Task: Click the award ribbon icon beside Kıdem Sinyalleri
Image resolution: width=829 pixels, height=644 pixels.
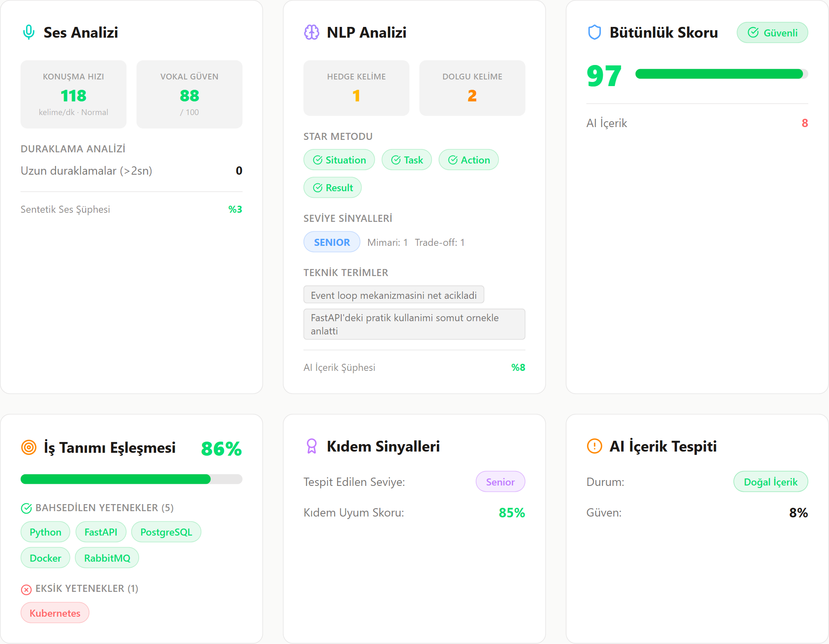Action: pos(311,446)
